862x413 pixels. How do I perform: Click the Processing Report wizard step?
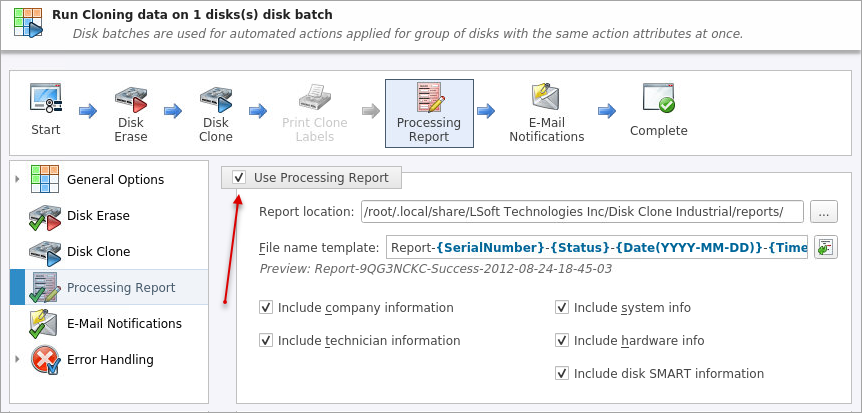click(429, 112)
